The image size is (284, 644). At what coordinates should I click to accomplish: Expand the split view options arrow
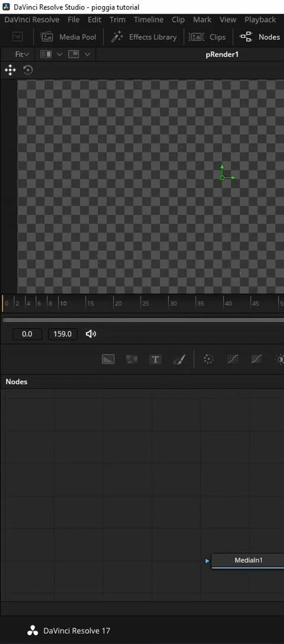pos(59,54)
